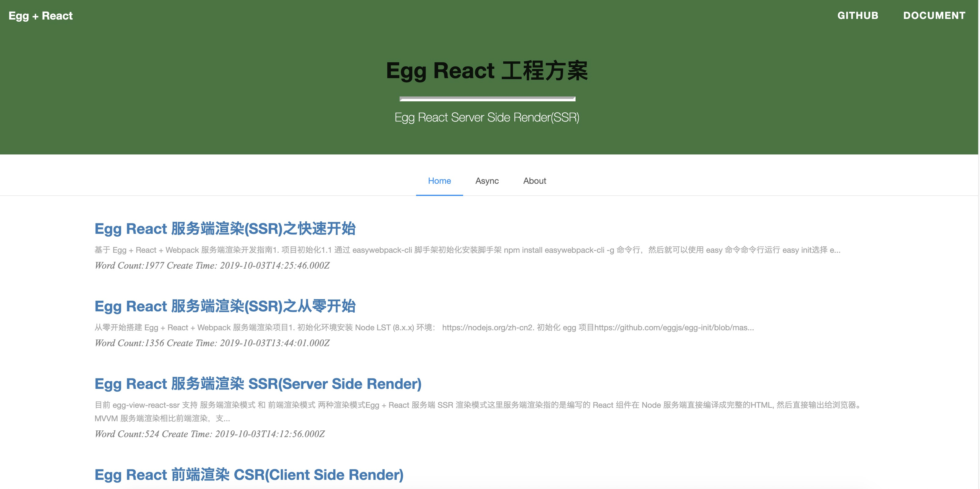Click the Egg + React brand logo
Viewport: 980px width, 489px height.
click(40, 16)
